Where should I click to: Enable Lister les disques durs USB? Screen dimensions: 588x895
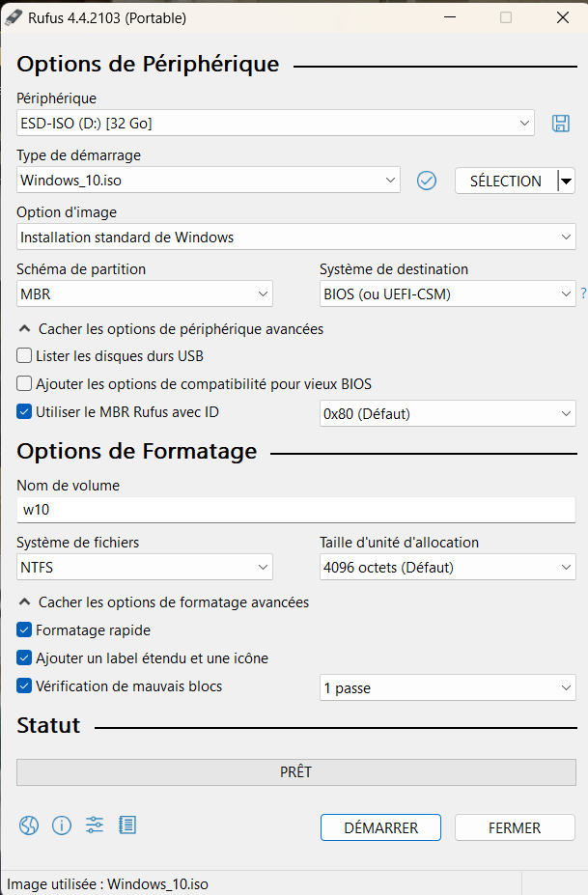point(25,356)
